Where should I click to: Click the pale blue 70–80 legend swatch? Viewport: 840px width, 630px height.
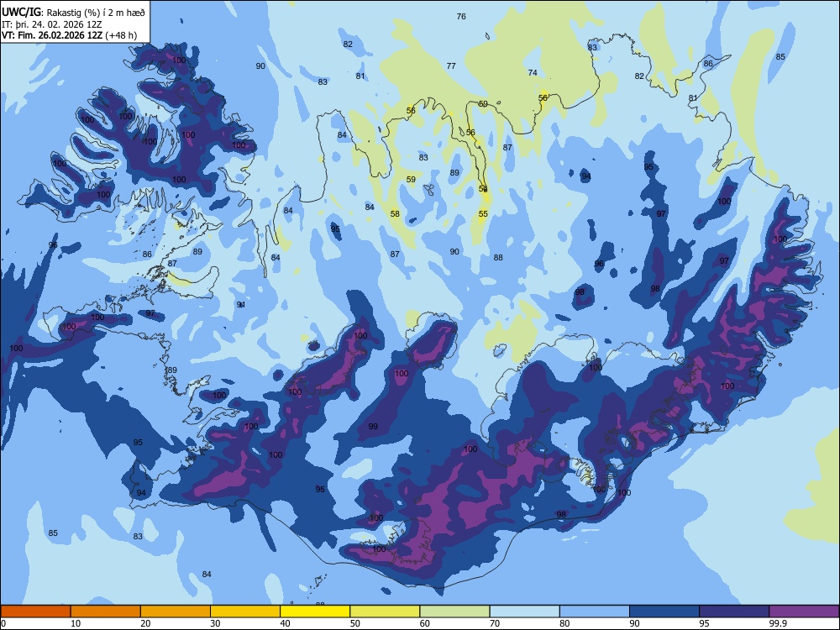pyautogui.click(x=524, y=612)
